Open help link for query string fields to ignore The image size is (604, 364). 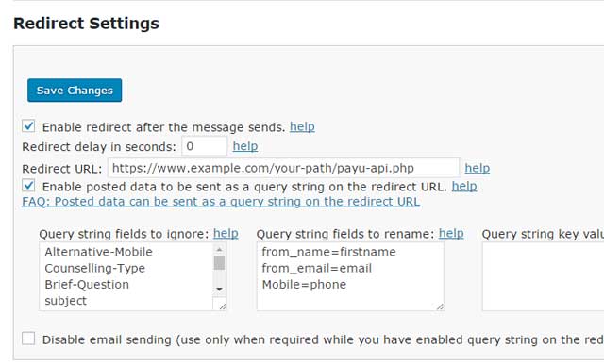tap(226, 234)
